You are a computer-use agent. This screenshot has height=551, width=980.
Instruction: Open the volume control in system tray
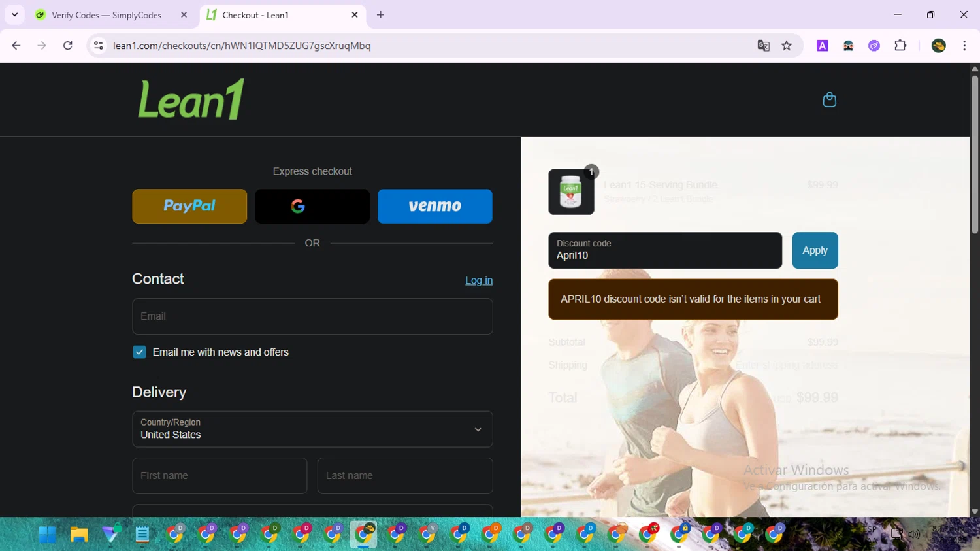click(914, 534)
